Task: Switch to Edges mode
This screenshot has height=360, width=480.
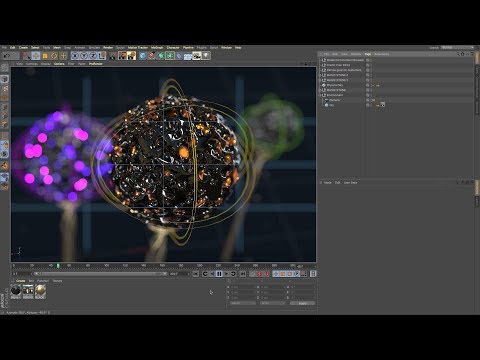Action: [5, 116]
